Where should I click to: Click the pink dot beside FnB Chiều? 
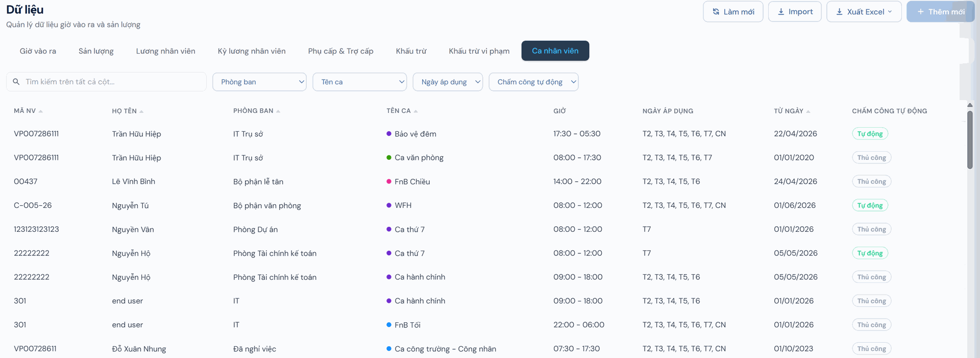click(389, 181)
